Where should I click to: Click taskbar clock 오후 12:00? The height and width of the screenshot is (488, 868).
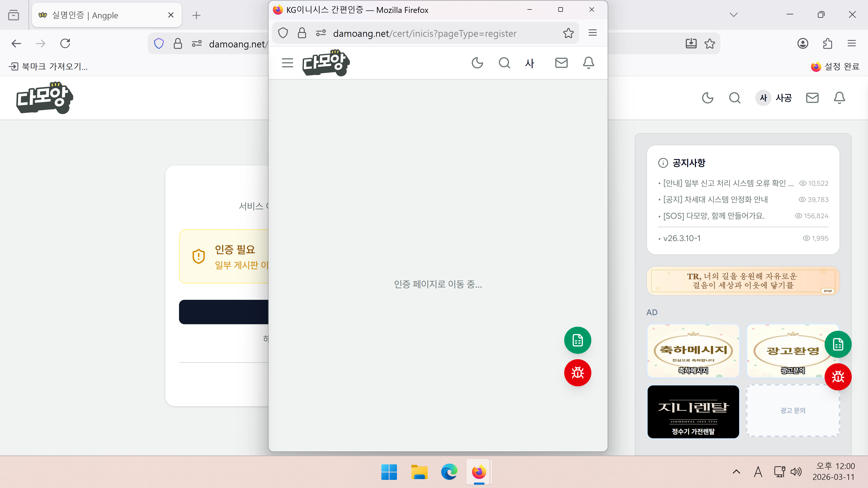click(x=834, y=472)
